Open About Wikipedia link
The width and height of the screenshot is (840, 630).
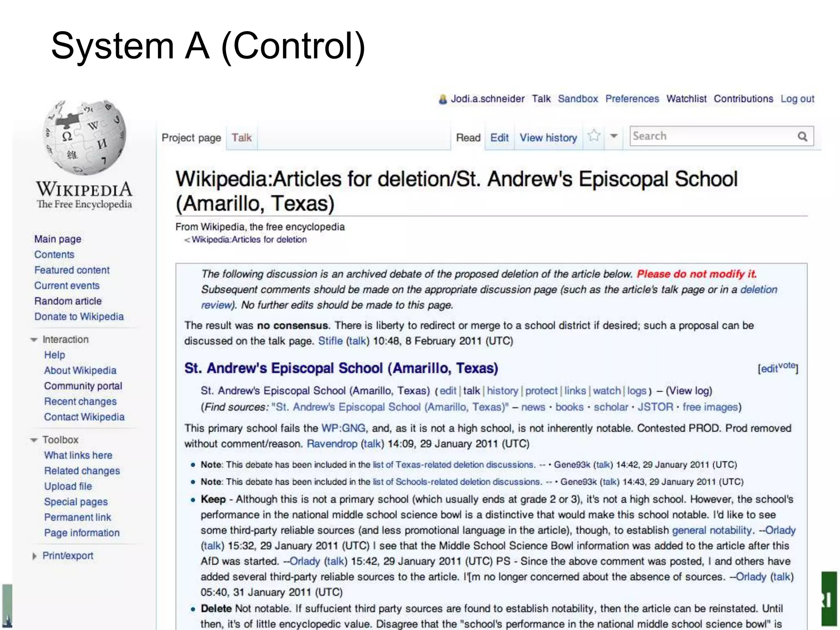click(80, 370)
